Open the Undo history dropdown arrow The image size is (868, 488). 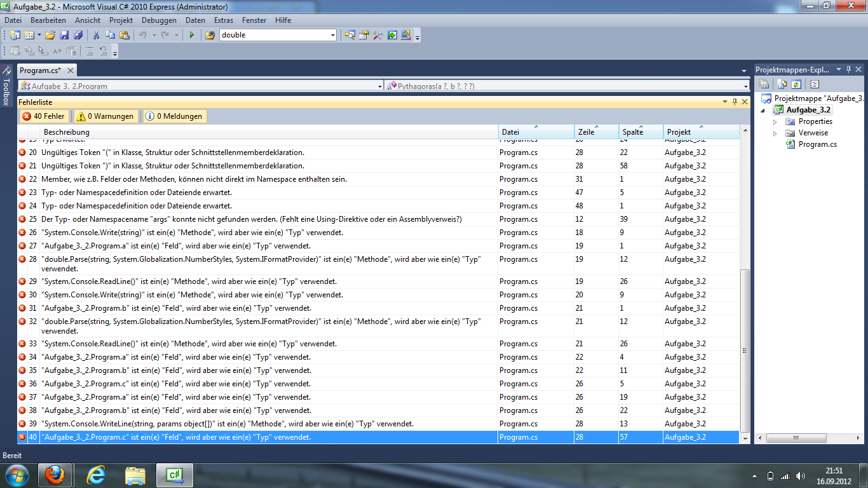click(x=154, y=35)
